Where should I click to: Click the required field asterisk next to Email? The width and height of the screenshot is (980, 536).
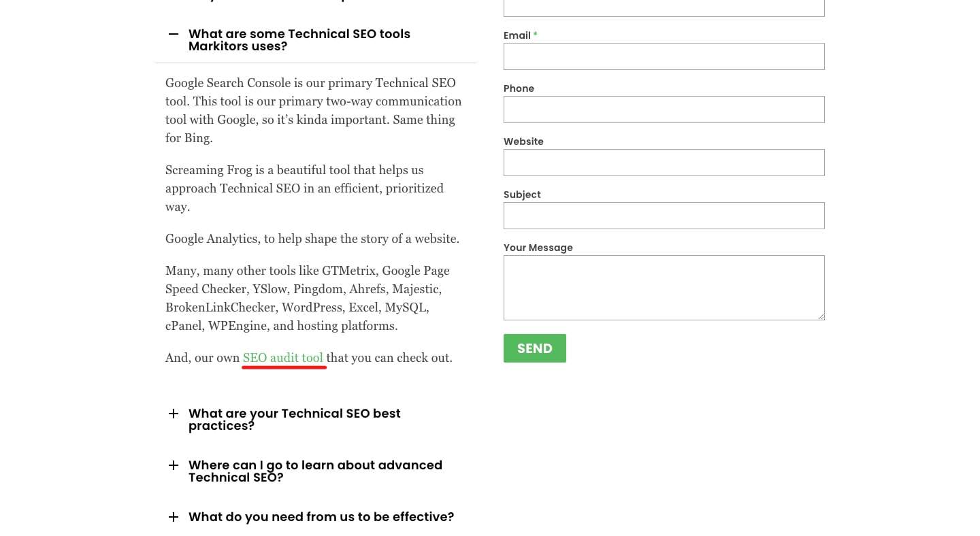coord(535,35)
